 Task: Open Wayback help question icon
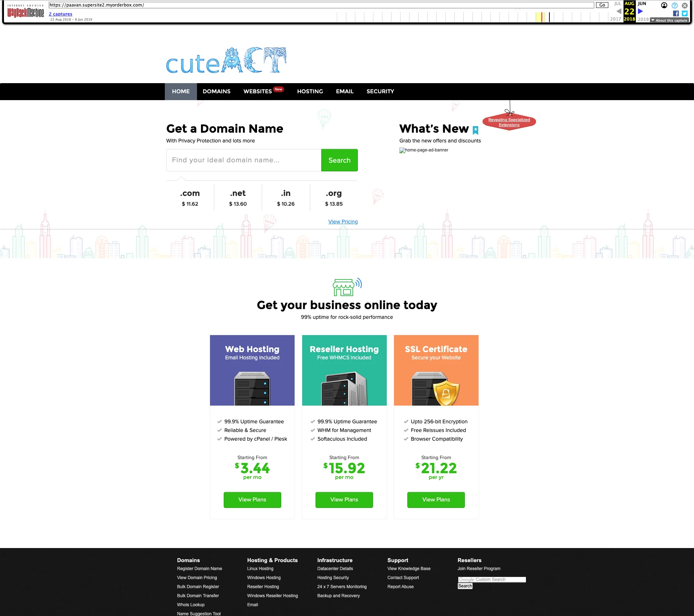click(x=674, y=5)
